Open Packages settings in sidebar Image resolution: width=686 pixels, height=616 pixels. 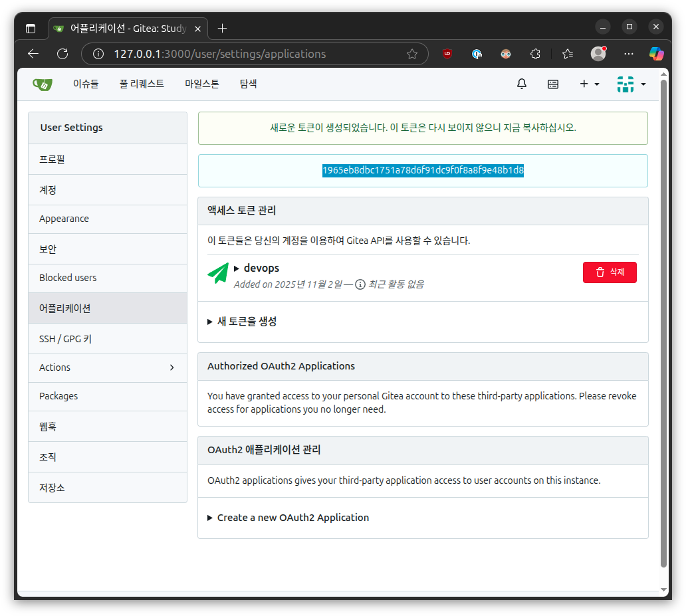click(108, 396)
